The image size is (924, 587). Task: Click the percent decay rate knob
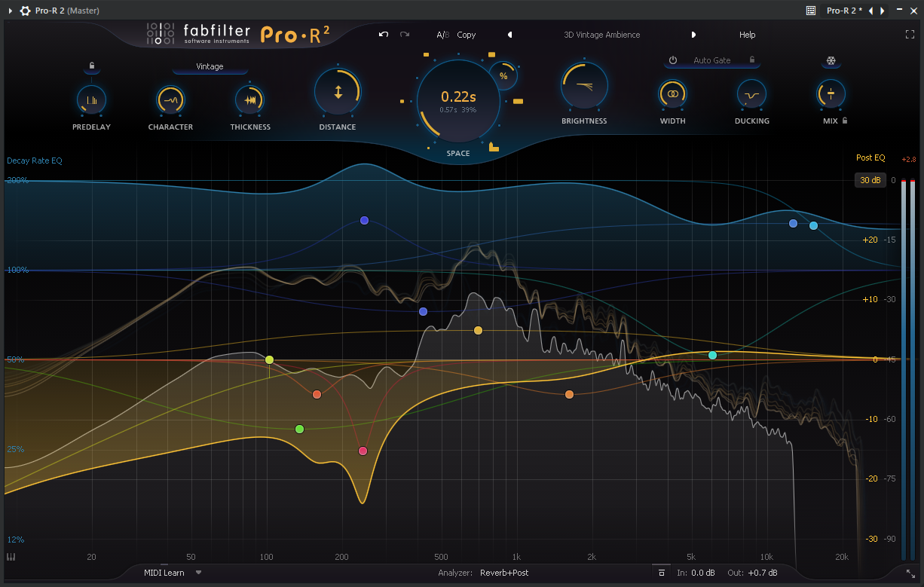coord(503,76)
